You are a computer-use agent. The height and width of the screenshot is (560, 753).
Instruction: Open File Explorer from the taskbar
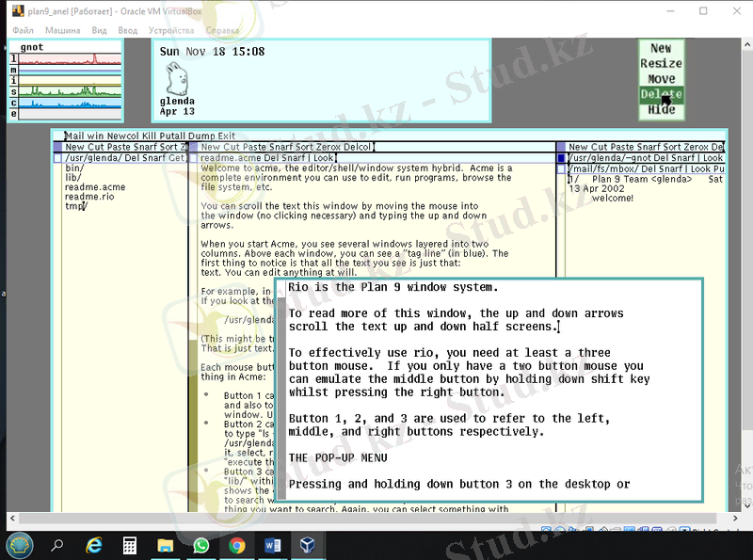point(166,544)
